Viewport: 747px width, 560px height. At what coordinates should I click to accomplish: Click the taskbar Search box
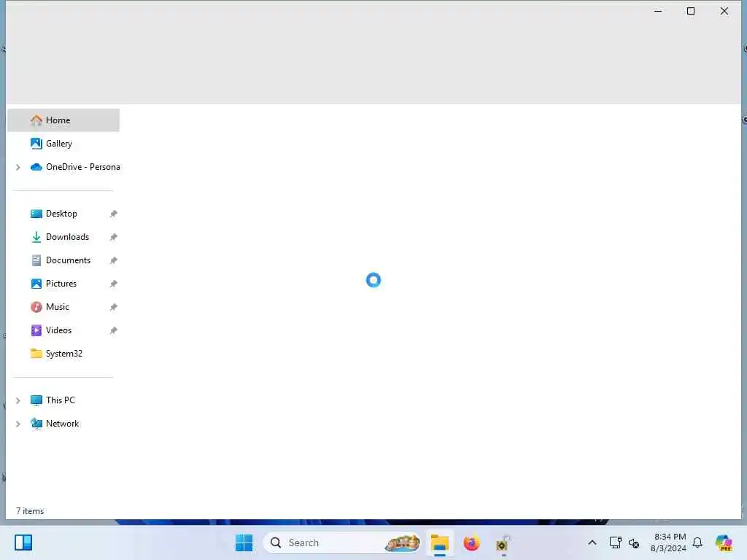(x=342, y=542)
